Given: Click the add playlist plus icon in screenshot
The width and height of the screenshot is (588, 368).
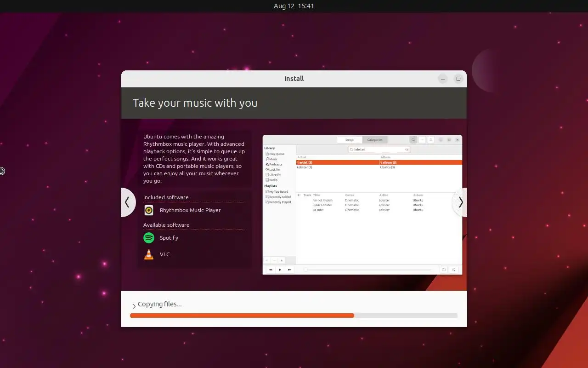Looking at the screenshot, I should tap(267, 260).
